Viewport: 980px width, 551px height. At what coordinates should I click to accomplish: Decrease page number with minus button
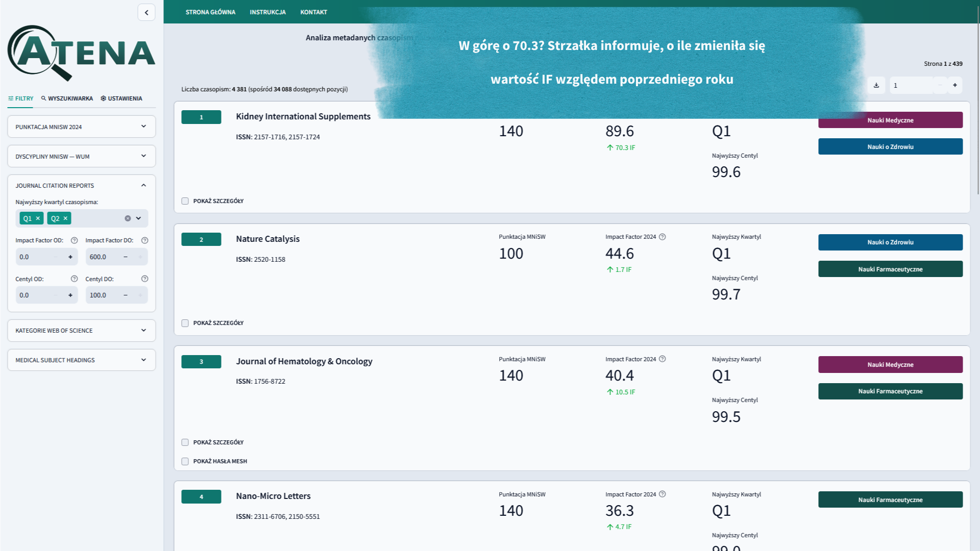click(x=940, y=85)
